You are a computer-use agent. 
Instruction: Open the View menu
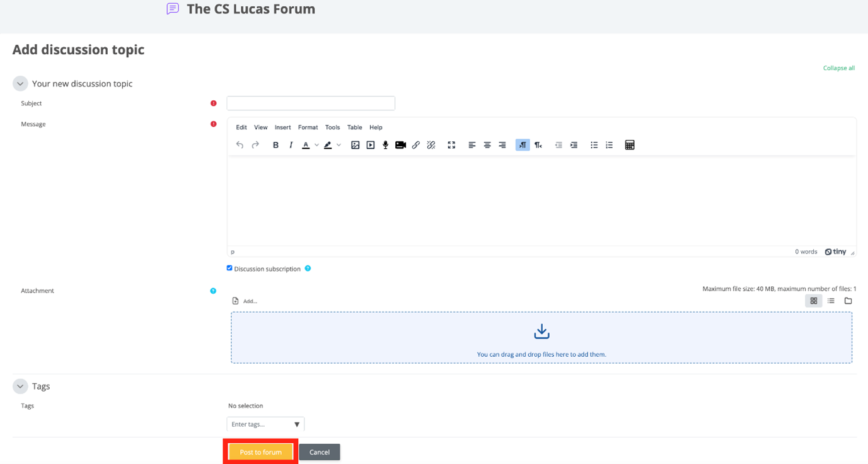pos(261,127)
